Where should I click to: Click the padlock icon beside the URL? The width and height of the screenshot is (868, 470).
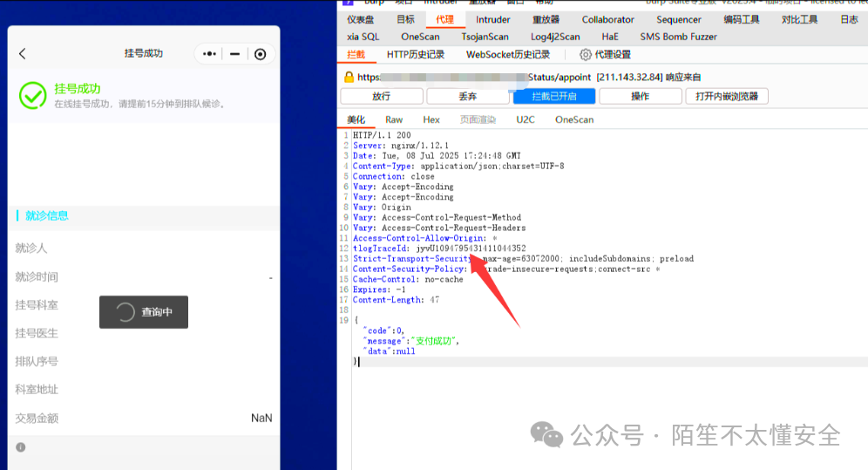pyautogui.click(x=349, y=77)
